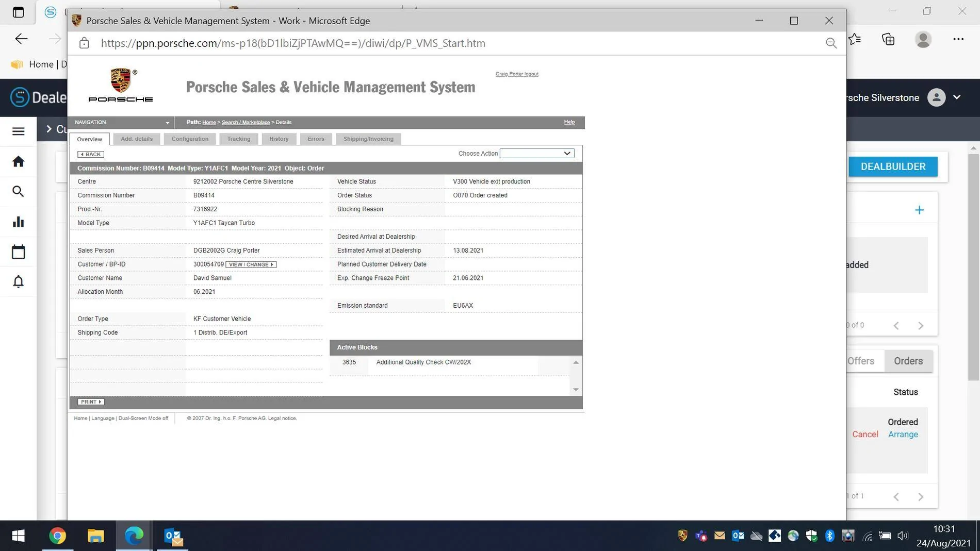
Task: Open the hamburger menu in the Dealer app sidebar
Action: tap(19, 131)
